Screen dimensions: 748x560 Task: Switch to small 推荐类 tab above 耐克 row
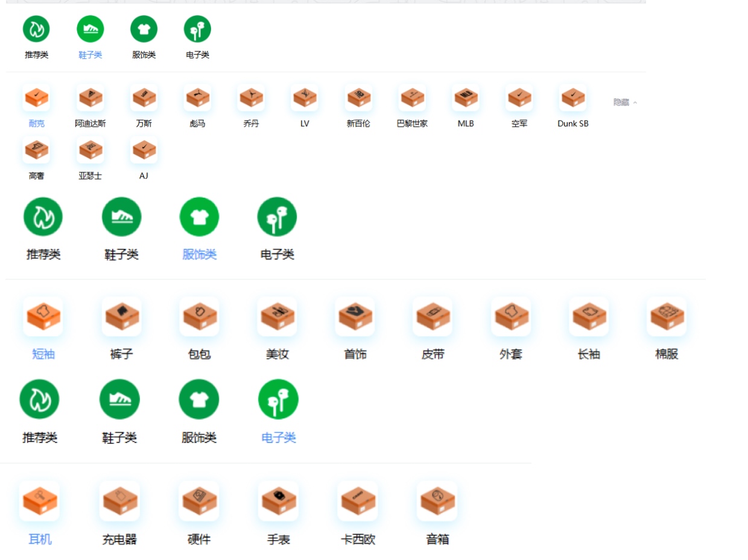(36, 29)
